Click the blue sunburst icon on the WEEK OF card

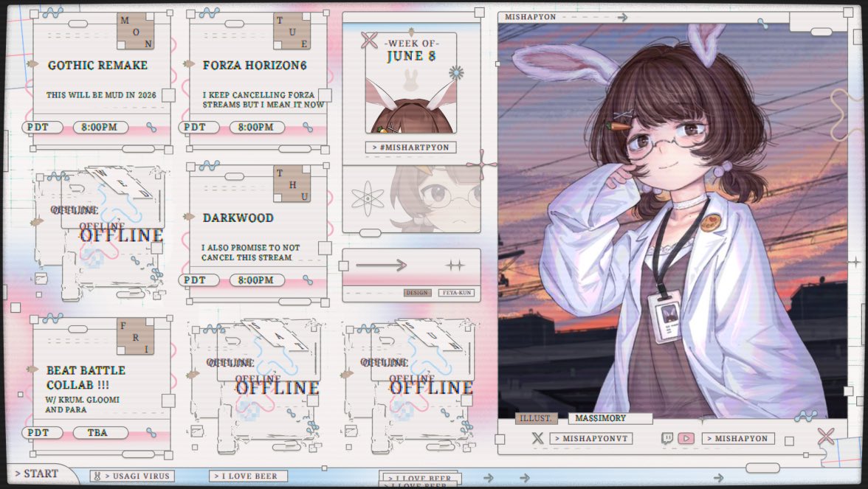(456, 72)
